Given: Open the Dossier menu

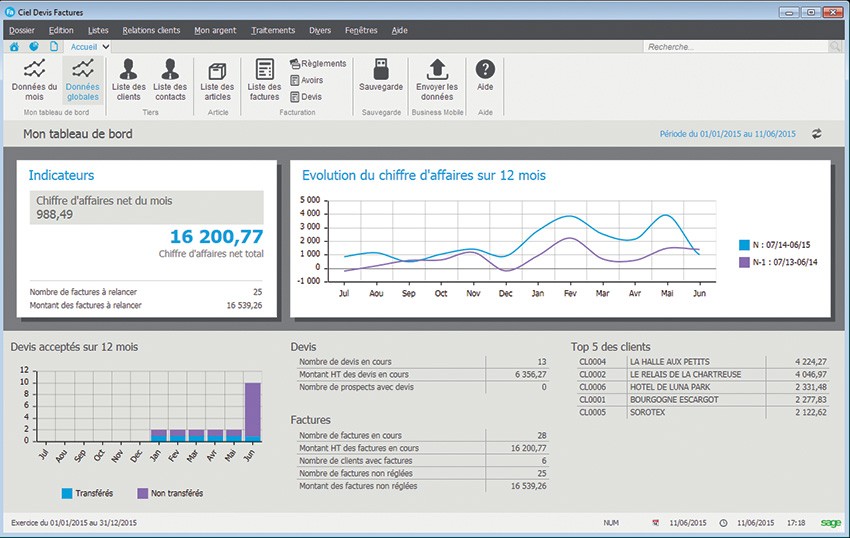Looking at the screenshot, I should (x=21, y=30).
